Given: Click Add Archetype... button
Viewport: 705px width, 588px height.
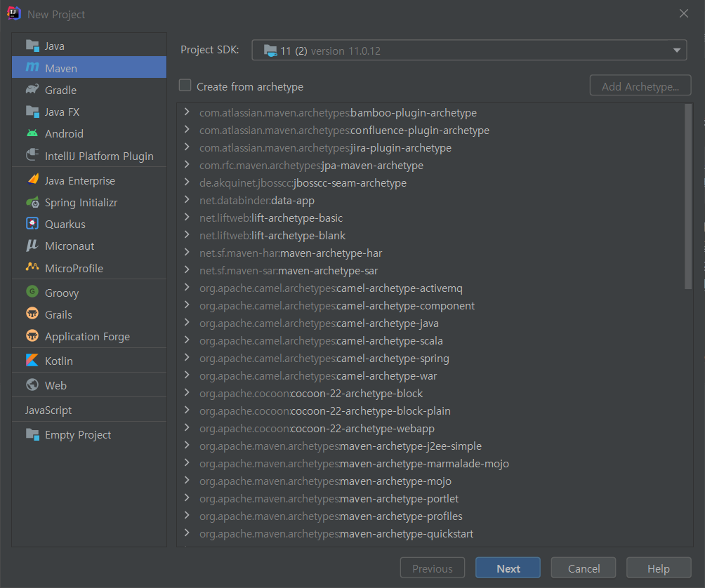Looking at the screenshot, I should (x=640, y=86).
